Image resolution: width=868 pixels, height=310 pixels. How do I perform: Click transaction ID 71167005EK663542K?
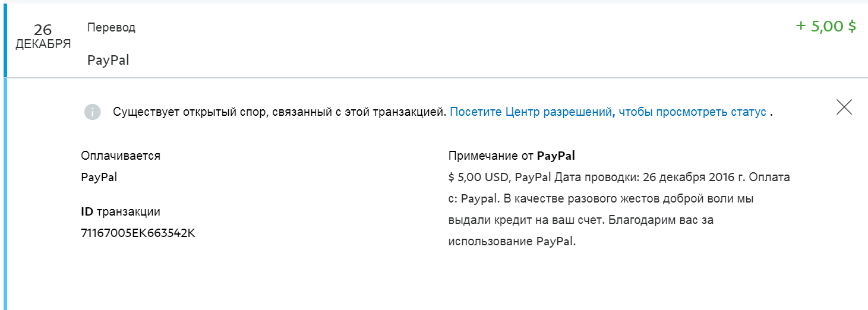138,233
